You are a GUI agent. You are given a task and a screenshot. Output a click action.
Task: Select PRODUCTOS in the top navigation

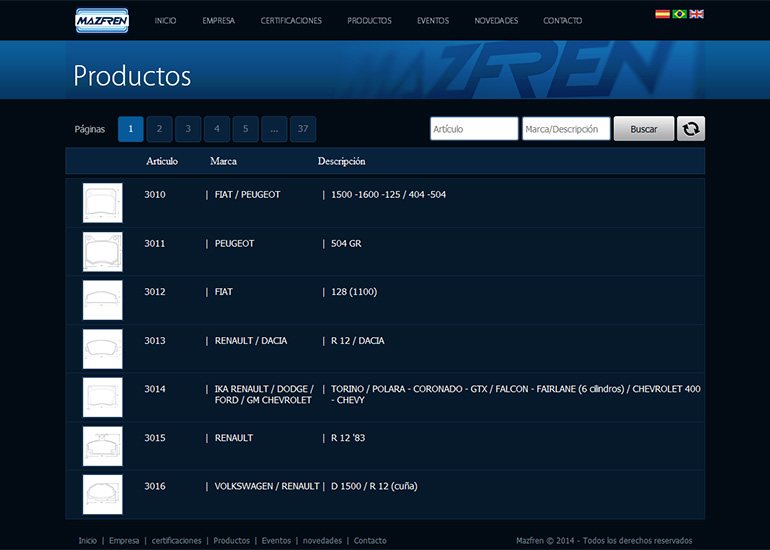(x=369, y=21)
